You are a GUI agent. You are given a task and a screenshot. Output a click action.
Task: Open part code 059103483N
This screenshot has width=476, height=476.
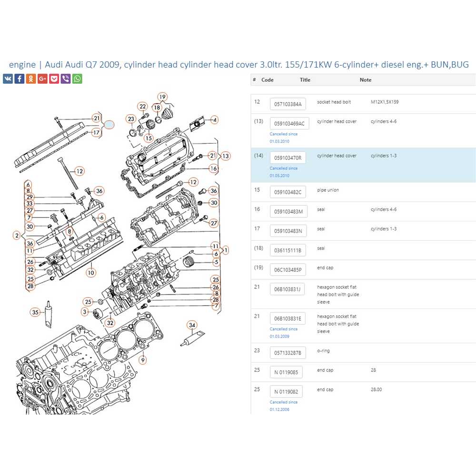288,231
